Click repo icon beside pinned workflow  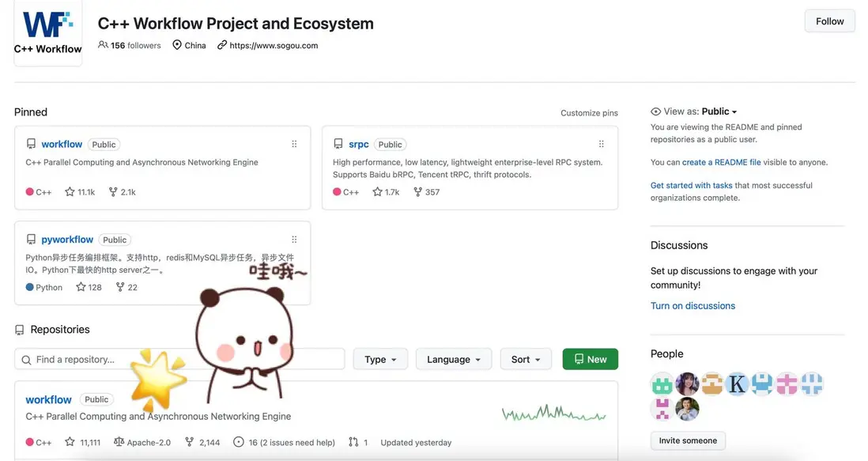(x=31, y=144)
